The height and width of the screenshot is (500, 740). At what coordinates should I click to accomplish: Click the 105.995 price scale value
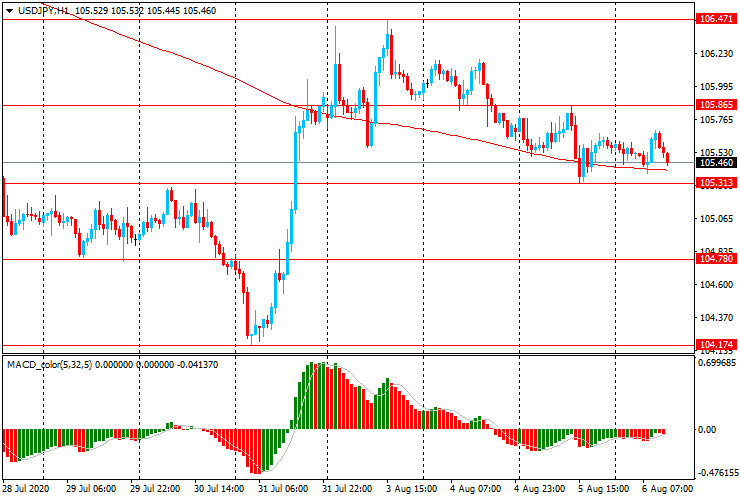(x=716, y=87)
